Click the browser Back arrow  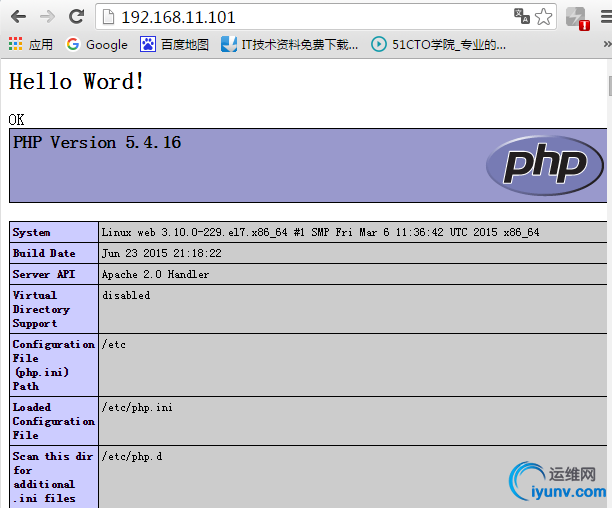(x=18, y=17)
